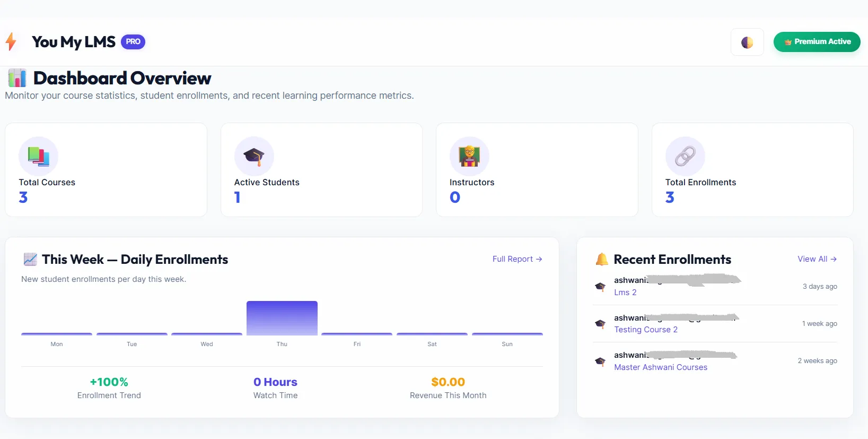The width and height of the screenshot is (868, 439).
Task: Click the 'Enrollment Trend' label
Action: pyautogui.click(x=109, y=395)
